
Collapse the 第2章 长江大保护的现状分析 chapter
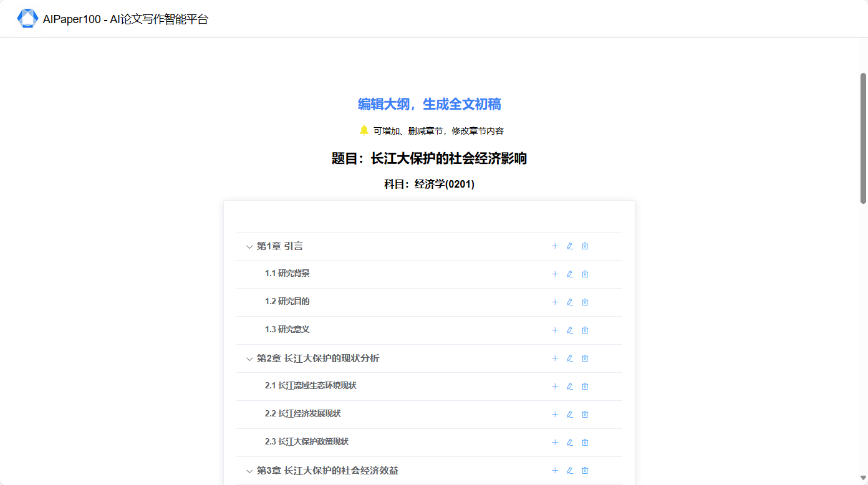tap(249, 359)
